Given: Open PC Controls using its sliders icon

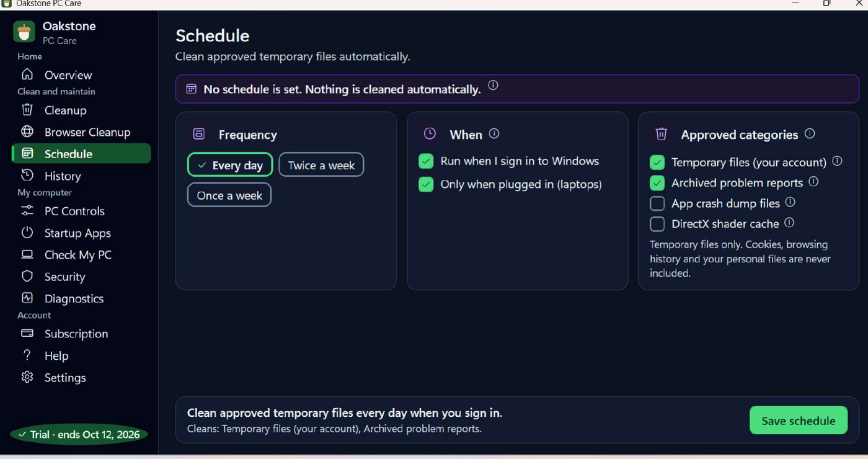Looking at the screenshot, I should [x=27, y=211].
